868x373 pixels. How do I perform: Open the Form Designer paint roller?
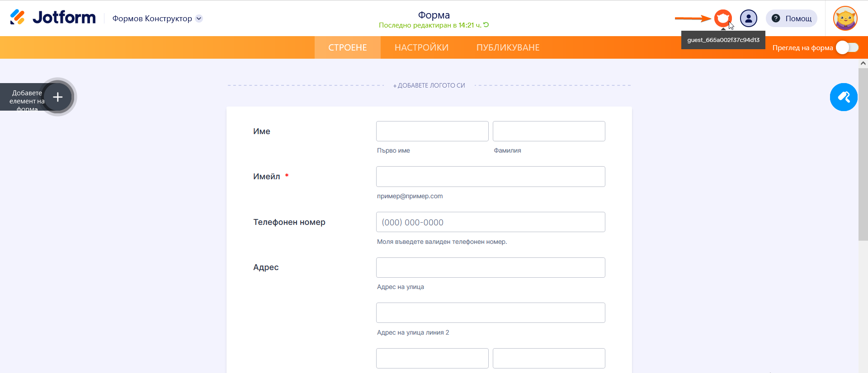tap(843, 97)
